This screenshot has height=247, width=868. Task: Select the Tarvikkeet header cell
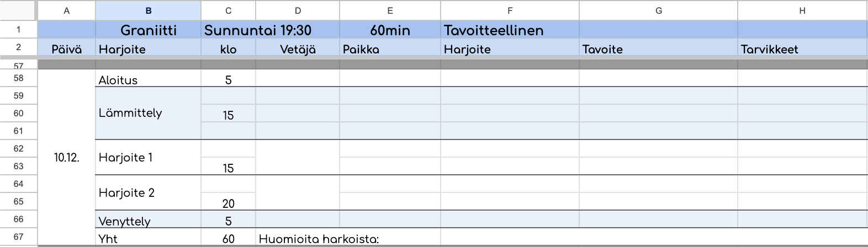click(802, 49)
